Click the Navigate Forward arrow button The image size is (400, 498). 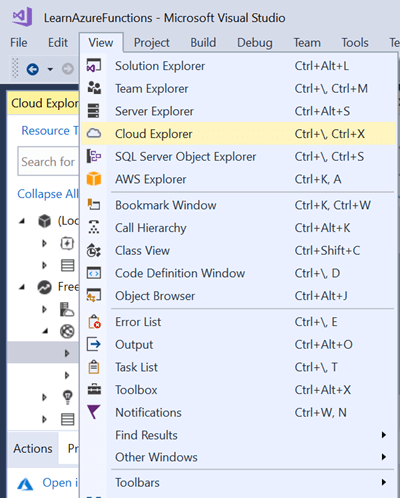pos(68,69)
